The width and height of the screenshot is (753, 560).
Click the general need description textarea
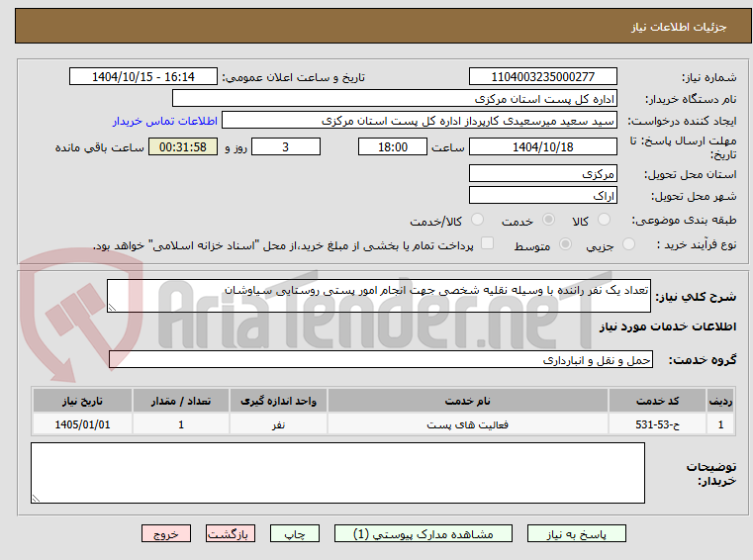click(x=378, y=296)
